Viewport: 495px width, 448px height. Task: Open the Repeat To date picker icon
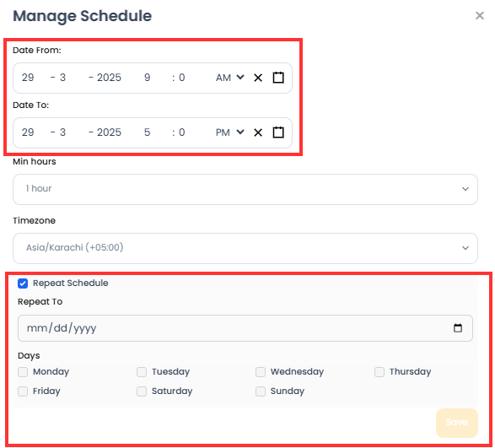click(458, 328)
